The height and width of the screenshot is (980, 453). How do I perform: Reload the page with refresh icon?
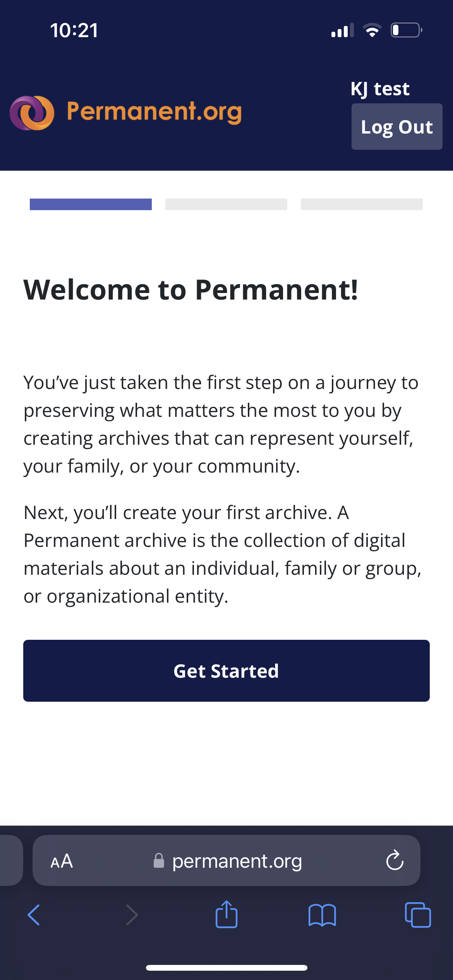[395, 860]
